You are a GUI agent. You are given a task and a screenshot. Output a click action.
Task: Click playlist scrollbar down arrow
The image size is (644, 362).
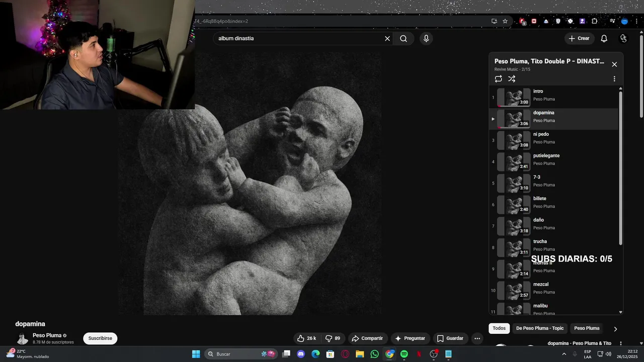[x=620, y=312]
